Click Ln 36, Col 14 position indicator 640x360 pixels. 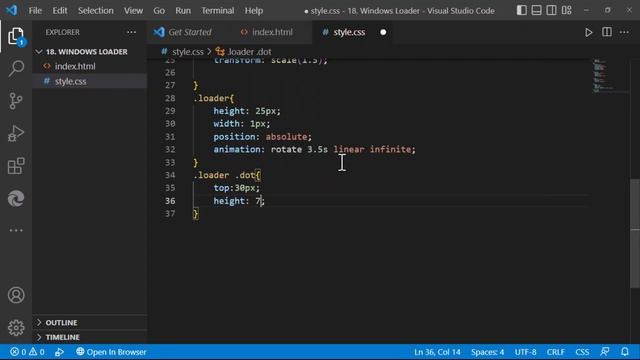point(437,352)
